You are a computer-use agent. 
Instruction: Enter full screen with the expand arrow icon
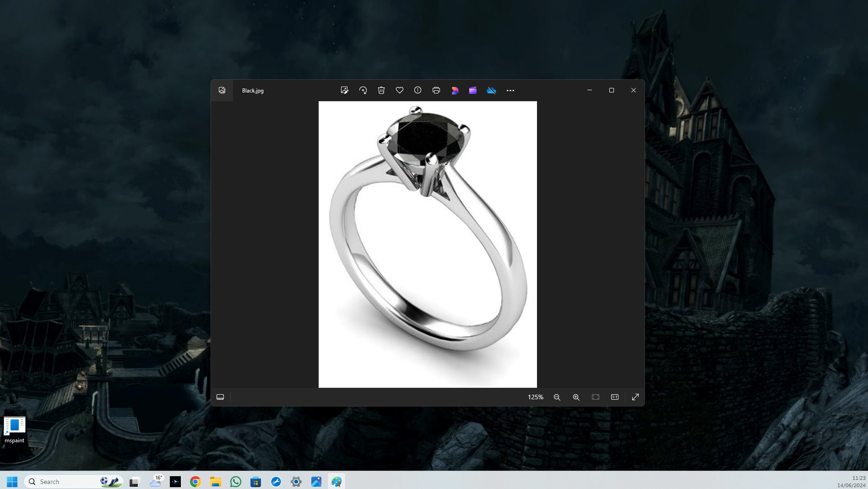click(635, 397)
